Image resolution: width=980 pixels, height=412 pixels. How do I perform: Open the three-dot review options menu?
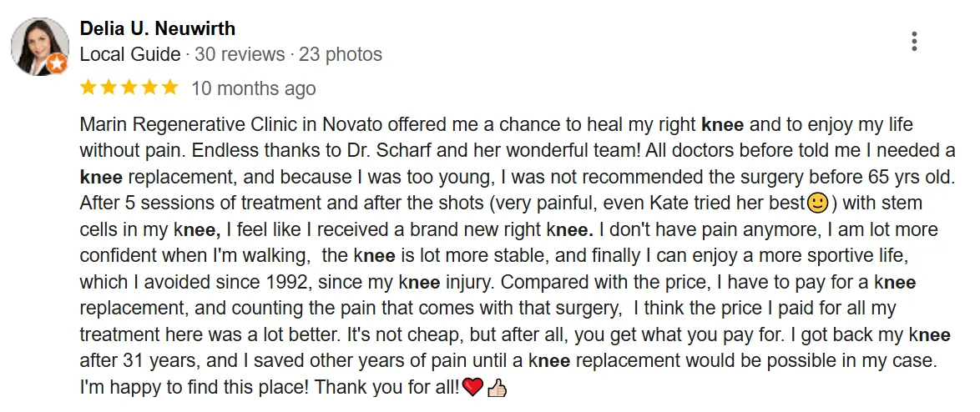[914, 41]
